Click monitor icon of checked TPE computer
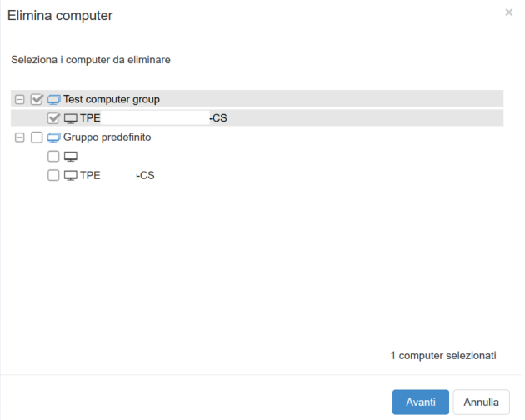The image size is (525, 420). pos(71,118)
